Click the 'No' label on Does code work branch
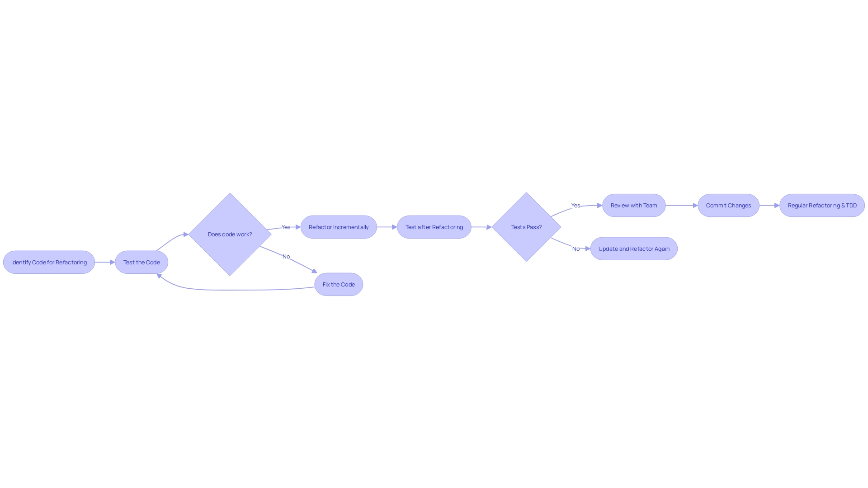 tap(286, 256)
